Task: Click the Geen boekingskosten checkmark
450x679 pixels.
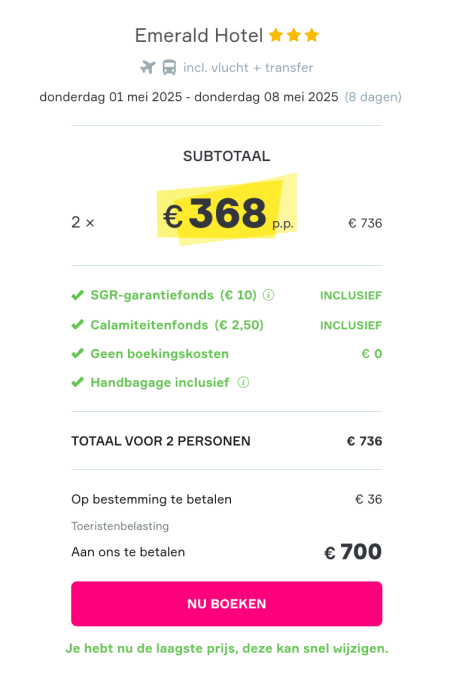Action: 78,354
